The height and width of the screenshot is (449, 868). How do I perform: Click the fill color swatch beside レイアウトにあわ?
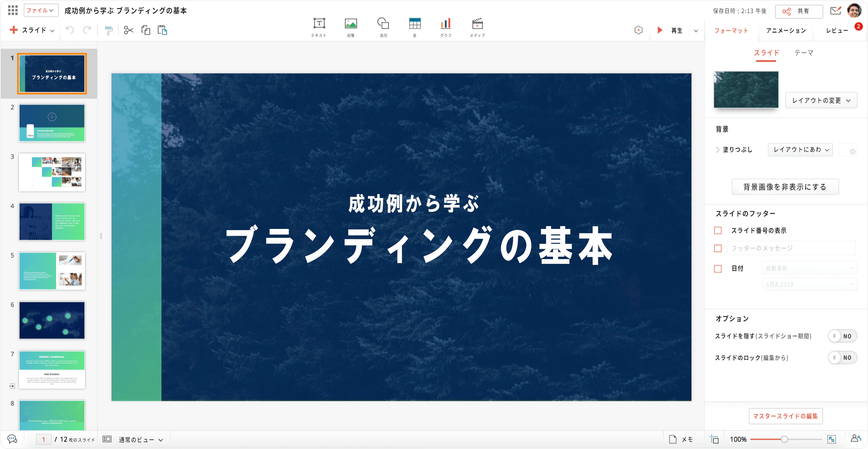[x=848, y=150]
